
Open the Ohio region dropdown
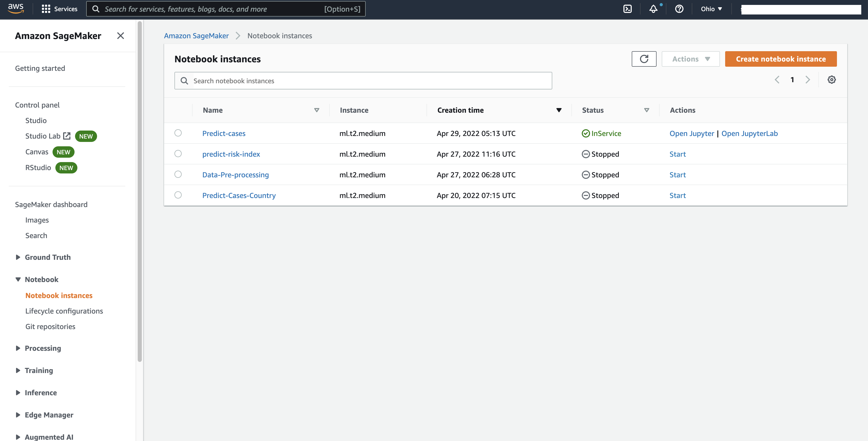coord(711,9)
